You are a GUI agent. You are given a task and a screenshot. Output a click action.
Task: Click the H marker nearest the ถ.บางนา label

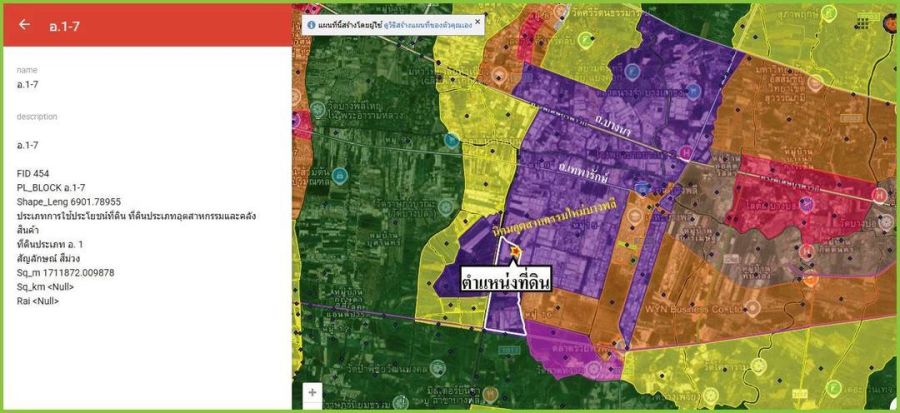tap(684, 152)
